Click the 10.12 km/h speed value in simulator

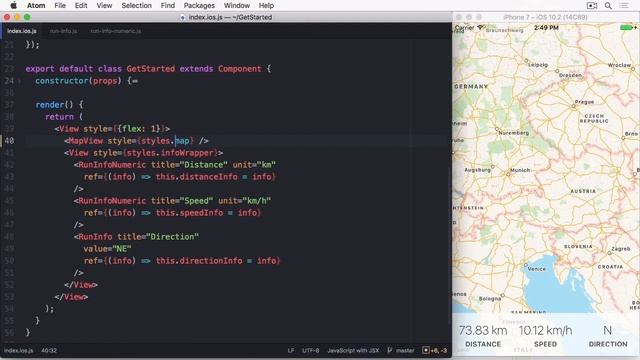coord(545,330)
